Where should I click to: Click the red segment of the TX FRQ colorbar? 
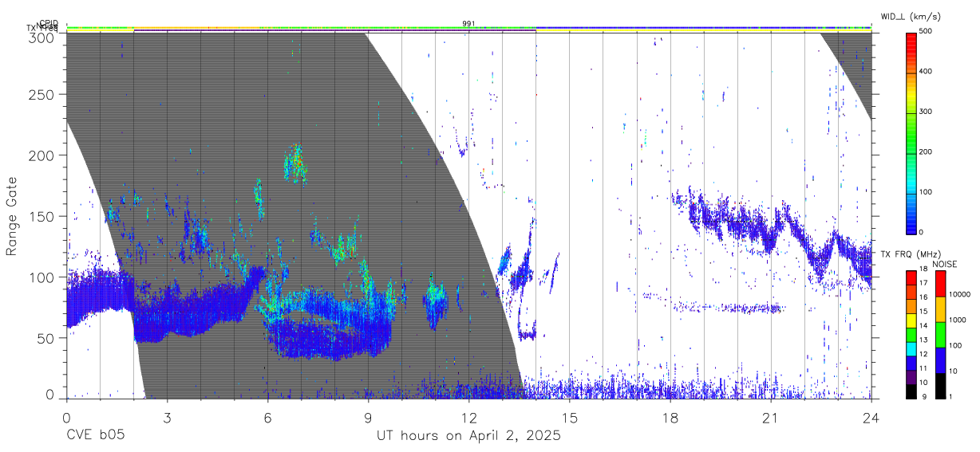point(911,278)
